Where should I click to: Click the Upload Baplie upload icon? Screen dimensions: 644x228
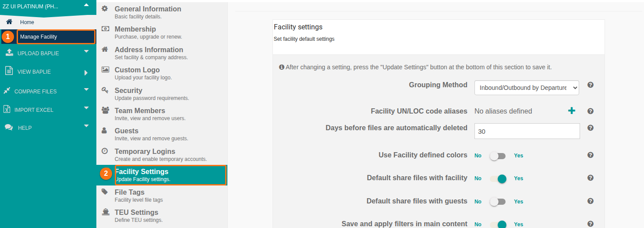point(9,53)
